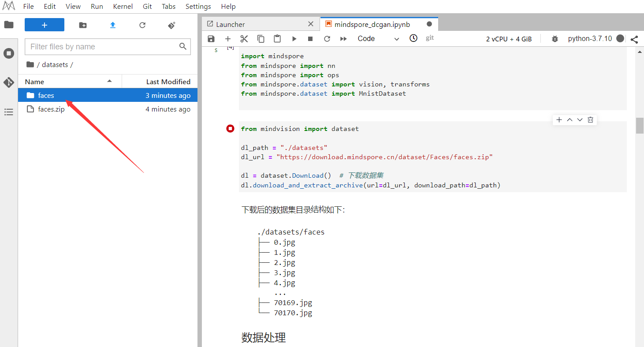This screenshot has width=644, height=347.
Task: Interrupt the kernel with the stop icon
Action: [x=310, y=39]
